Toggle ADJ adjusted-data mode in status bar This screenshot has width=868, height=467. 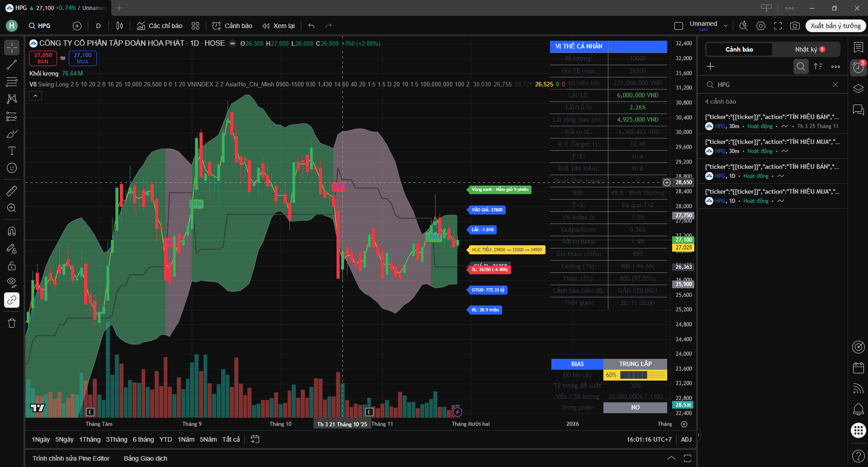pyautogui.click(x=686, y=439)
